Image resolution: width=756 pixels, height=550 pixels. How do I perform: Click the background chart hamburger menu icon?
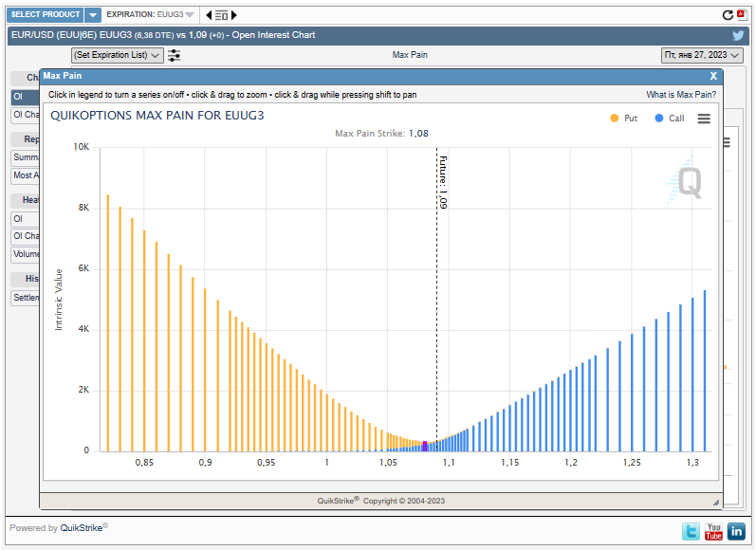[727, 142]
